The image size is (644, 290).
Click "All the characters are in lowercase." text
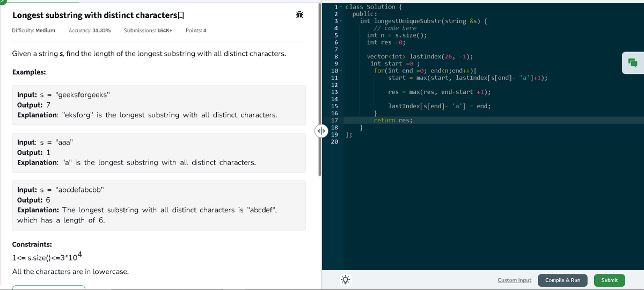click(x=70, y=272)
